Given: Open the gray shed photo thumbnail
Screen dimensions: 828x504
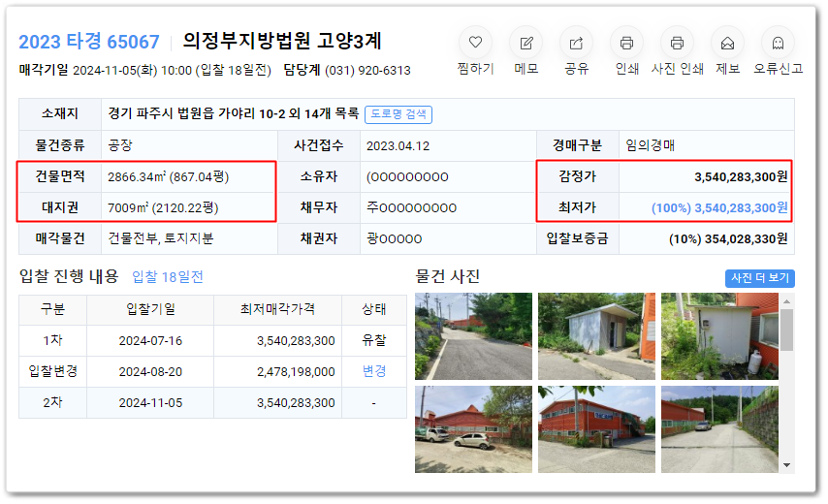Looking at the screenshot, I should (x=596, y=336).
